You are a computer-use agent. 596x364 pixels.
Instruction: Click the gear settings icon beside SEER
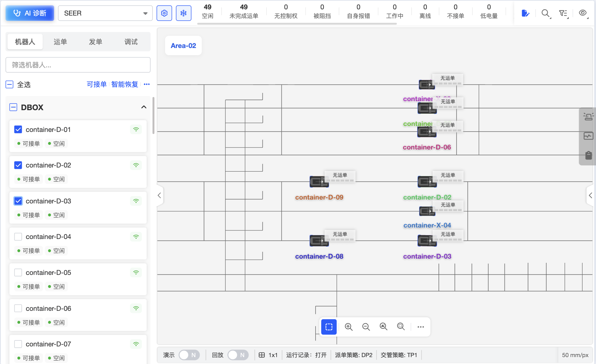point(164,13)
